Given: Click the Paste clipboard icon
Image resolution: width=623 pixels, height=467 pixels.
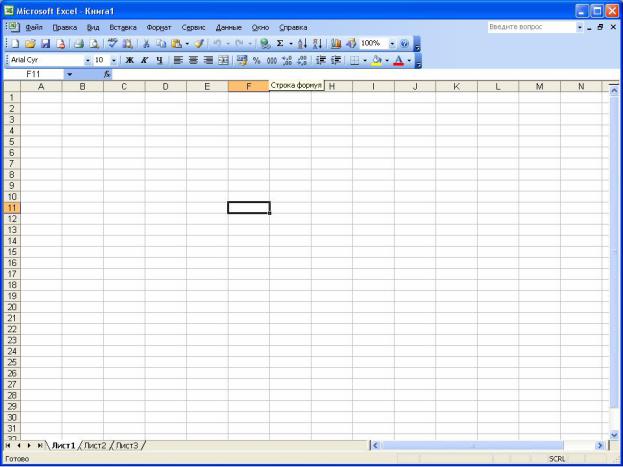Looking at the screenshot, I should pos(176,44).
